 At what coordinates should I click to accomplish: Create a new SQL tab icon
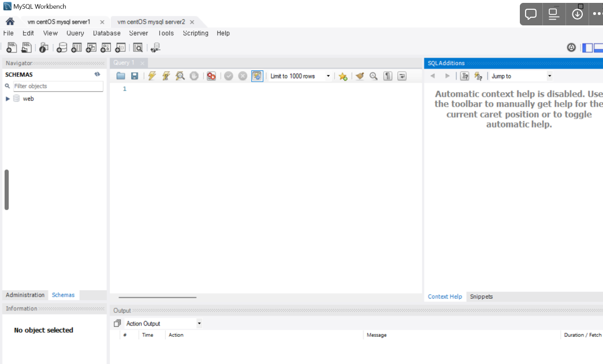(12, 48)
